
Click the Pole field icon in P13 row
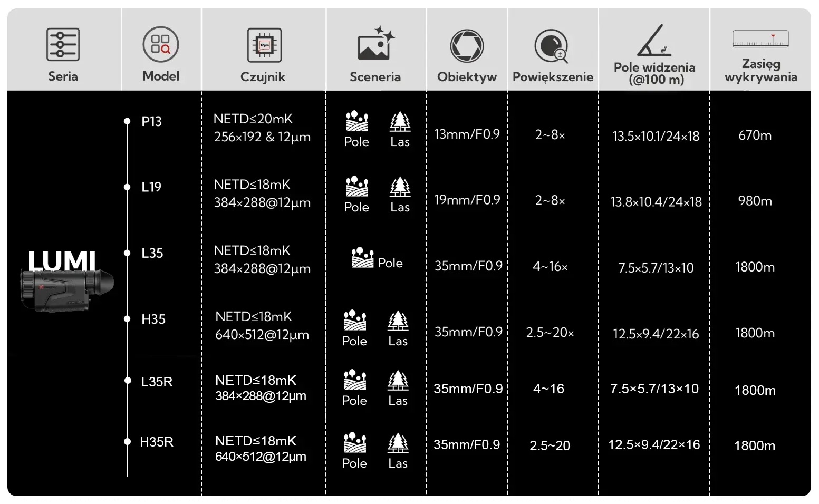coord(356,121)
